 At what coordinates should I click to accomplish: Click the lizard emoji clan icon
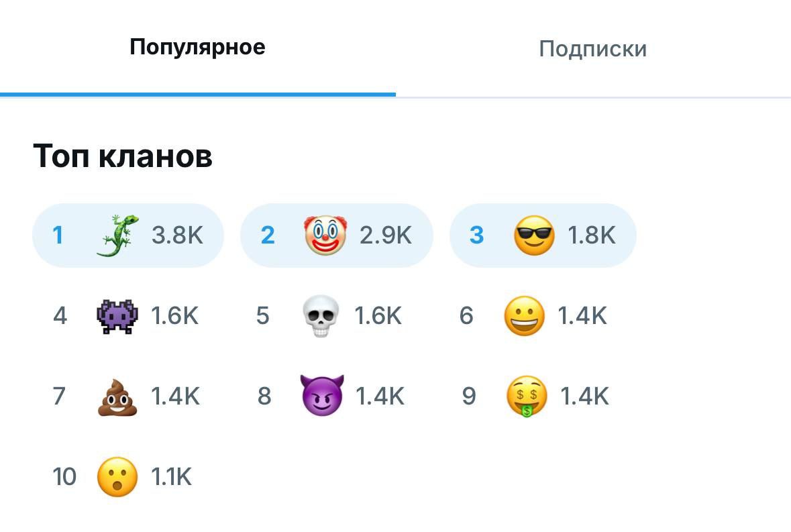117,235
